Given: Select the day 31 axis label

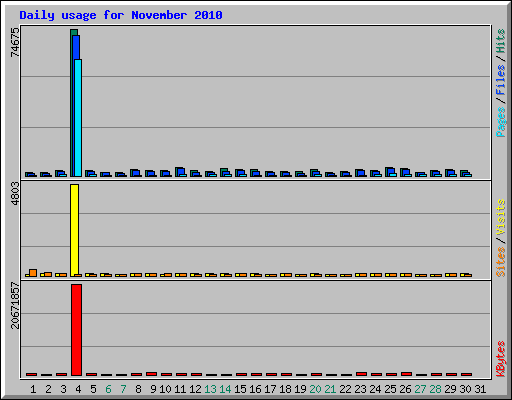Looking at the screenshot, I should pyautogui.click(x=480, y=389).
